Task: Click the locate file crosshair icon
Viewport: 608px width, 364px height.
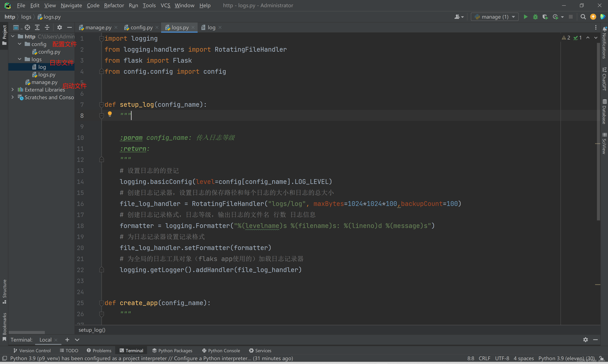Action: tap(28, 28)
